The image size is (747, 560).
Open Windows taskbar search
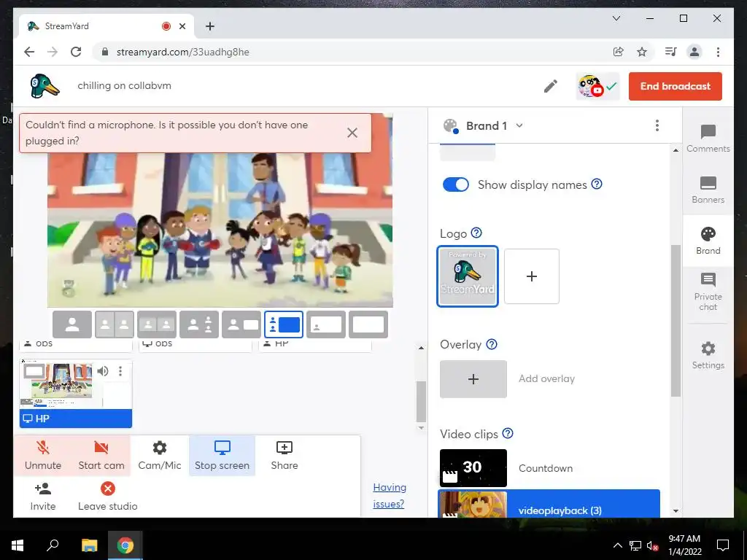coord(53,545)
